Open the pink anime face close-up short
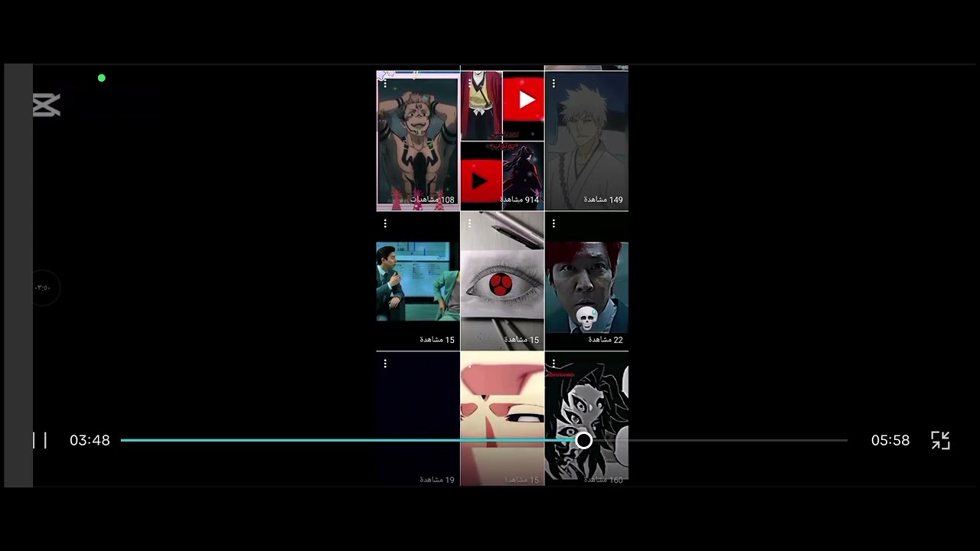980x551 pixels. 502,419
